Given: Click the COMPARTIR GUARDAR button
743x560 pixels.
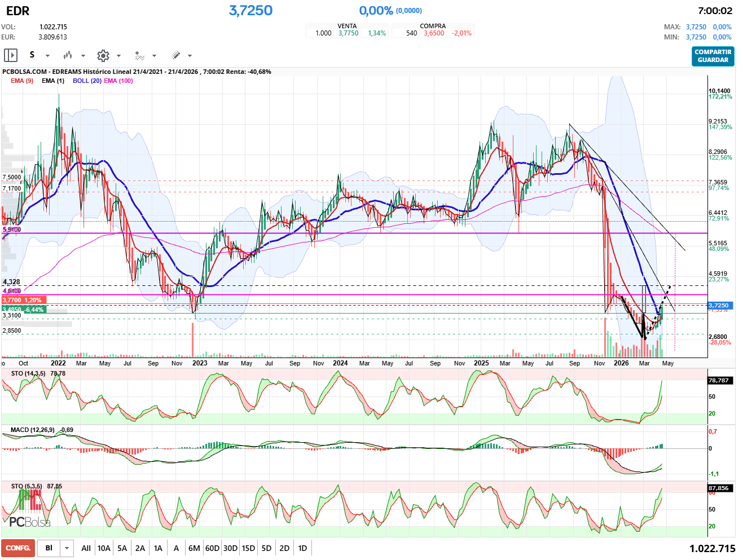Looking at the screenshot, I should [x=713, y=56].
